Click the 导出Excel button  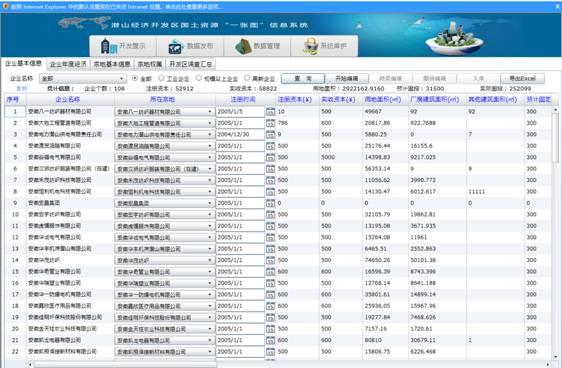point(522,78)
